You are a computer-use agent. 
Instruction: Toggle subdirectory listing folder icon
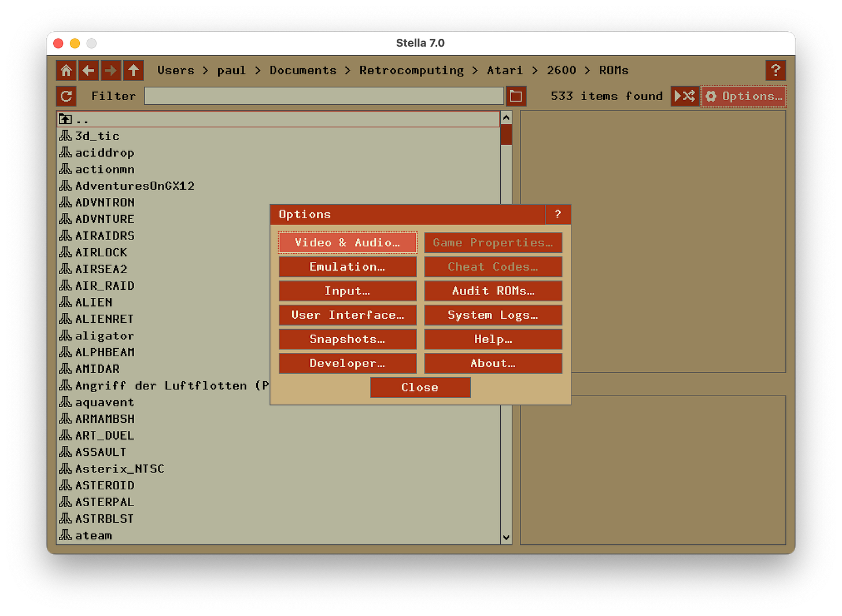516,96
